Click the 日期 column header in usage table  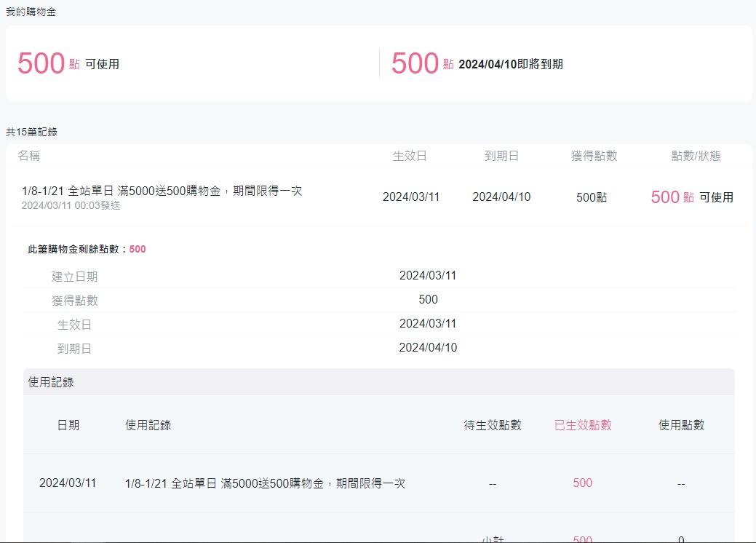[x=68, y=425]
